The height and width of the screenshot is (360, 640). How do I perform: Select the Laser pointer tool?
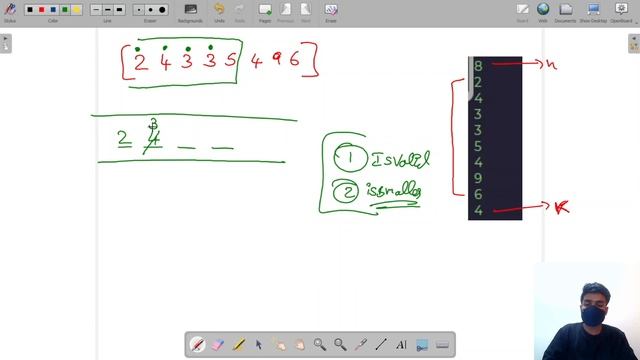point(361,344)
